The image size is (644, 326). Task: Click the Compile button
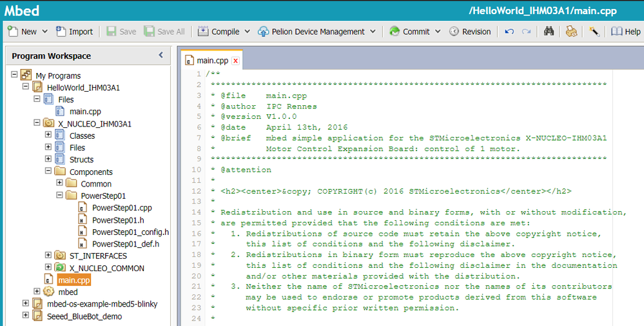click(x=219, y=31)
